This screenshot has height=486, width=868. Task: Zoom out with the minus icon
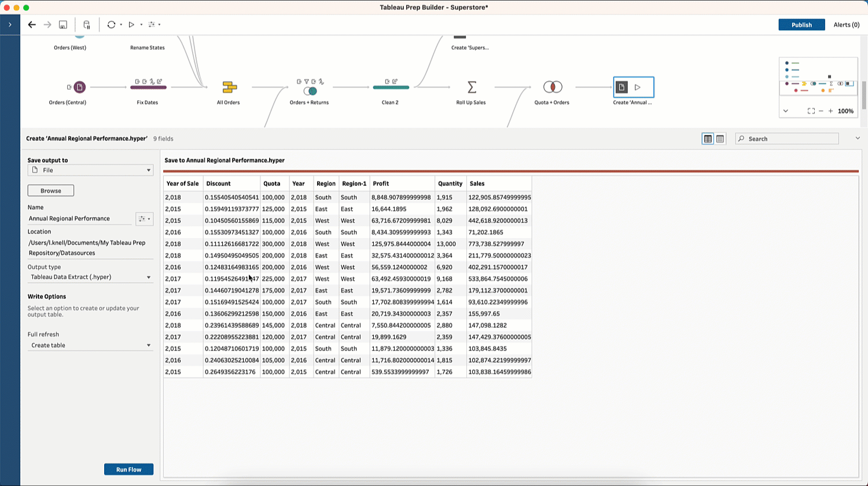point(821,111)
